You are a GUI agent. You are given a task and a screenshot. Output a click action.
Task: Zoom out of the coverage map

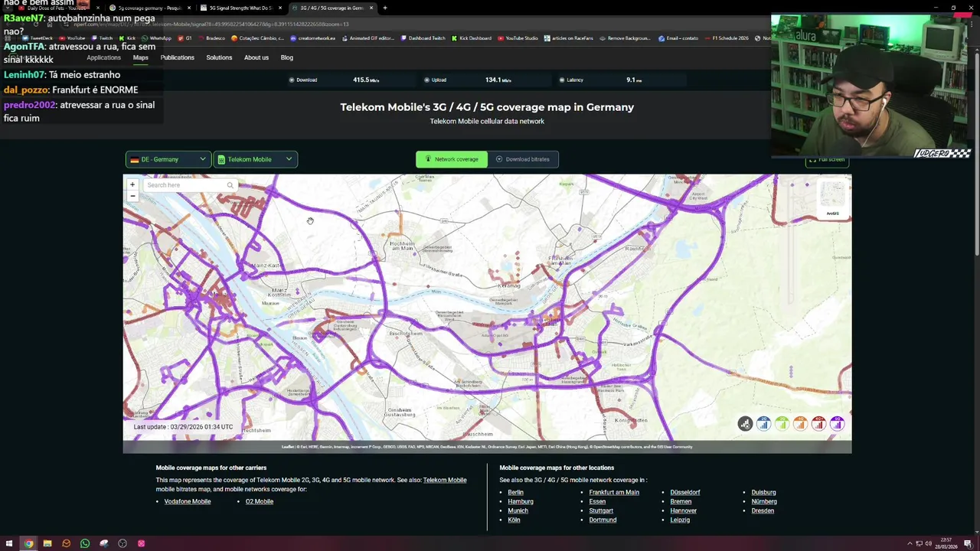coord(132,196)
